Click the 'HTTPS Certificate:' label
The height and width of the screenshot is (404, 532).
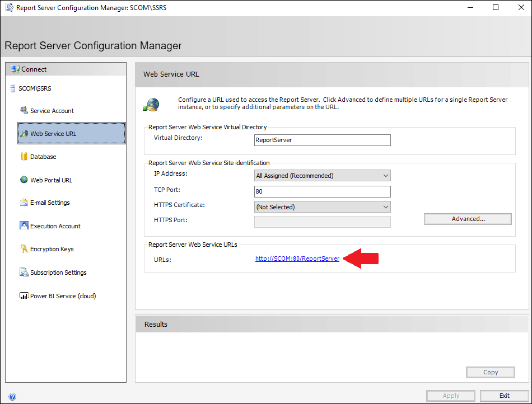[x=179, y=205]
